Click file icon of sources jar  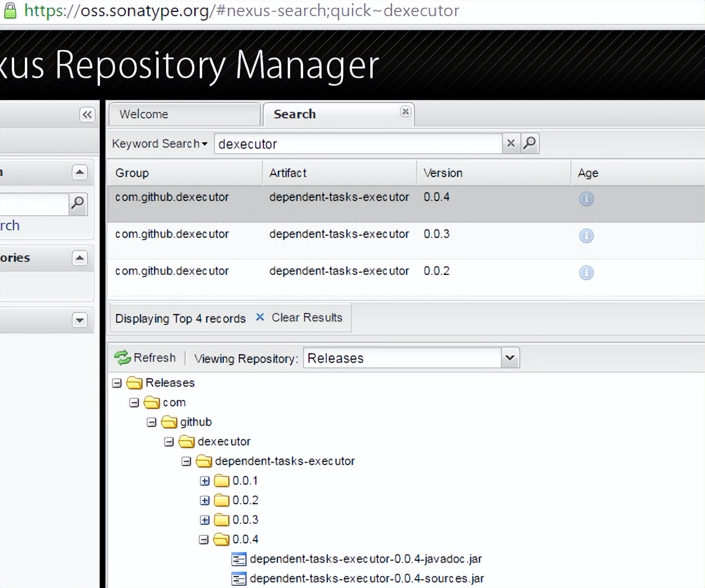pos(239,579)
